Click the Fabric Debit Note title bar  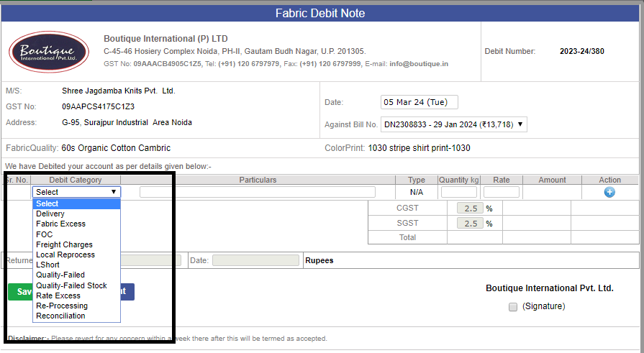coord(320,13)
